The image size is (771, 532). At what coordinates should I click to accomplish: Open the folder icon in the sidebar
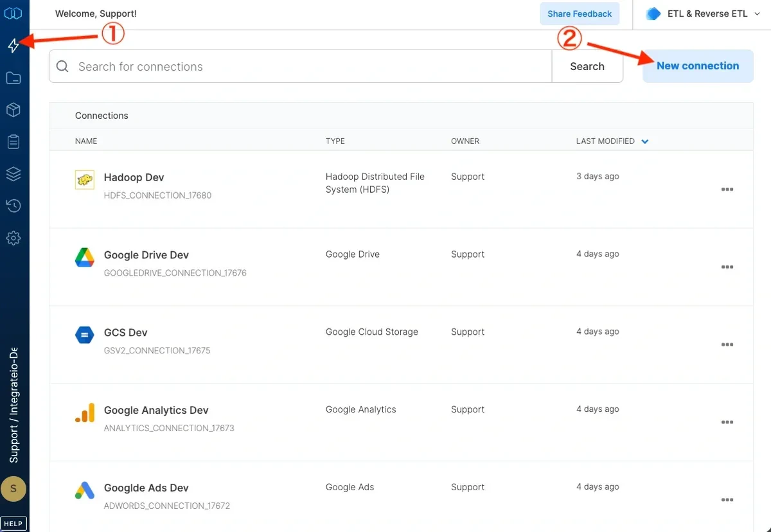click(13, 78)
